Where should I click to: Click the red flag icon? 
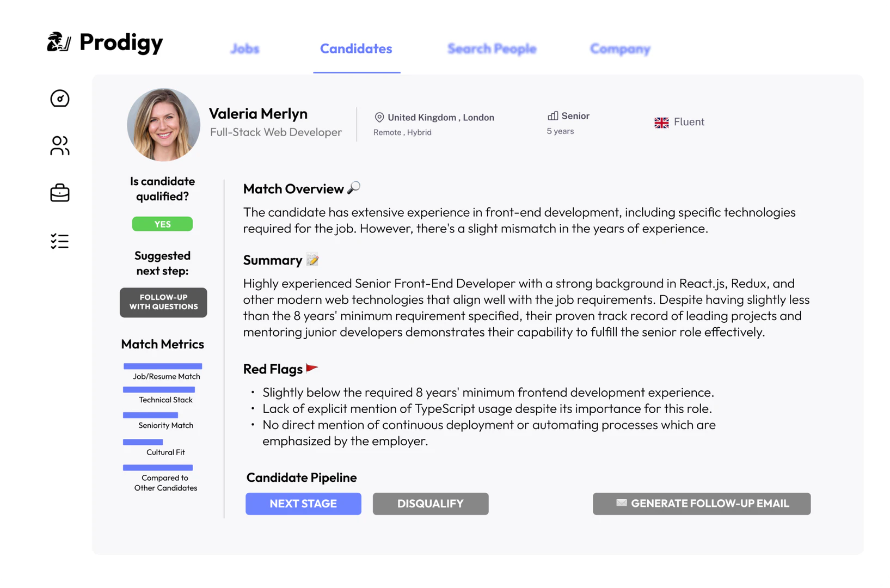point(312,369)
